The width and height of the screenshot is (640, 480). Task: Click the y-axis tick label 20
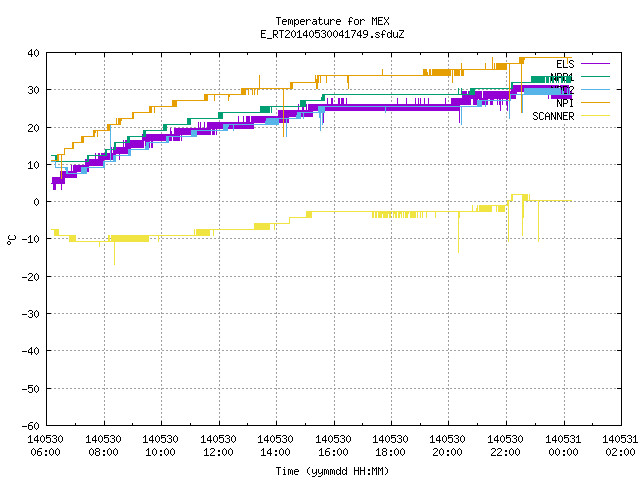pyautogui.click(x=33, y=128)
